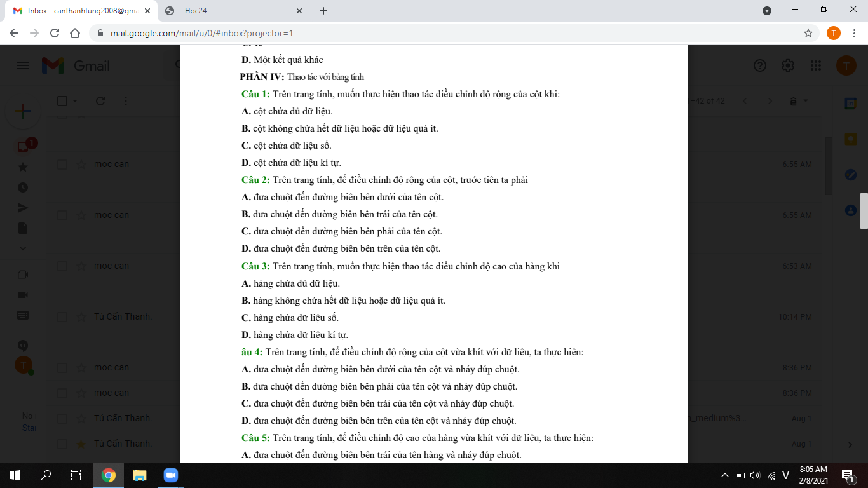Tick checkbox of the yellow-starred Tú Cấn Thanh email

click(x=62, y=444)
